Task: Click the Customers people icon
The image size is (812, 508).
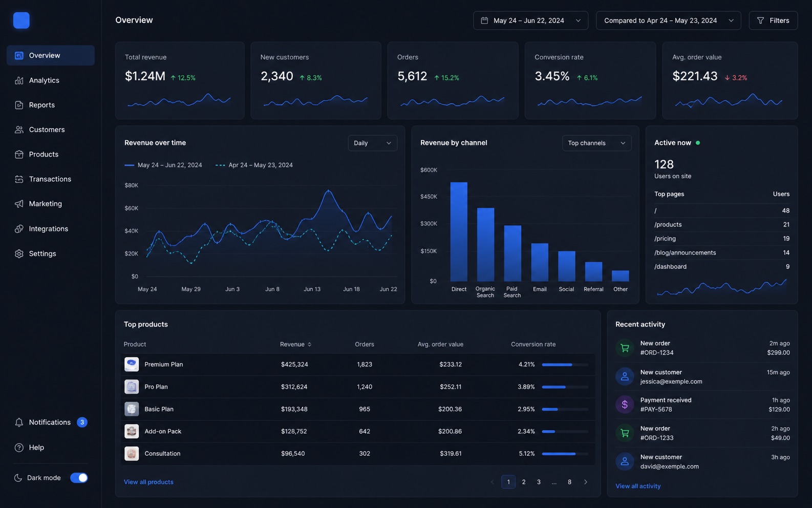Action: coord(19,130)
